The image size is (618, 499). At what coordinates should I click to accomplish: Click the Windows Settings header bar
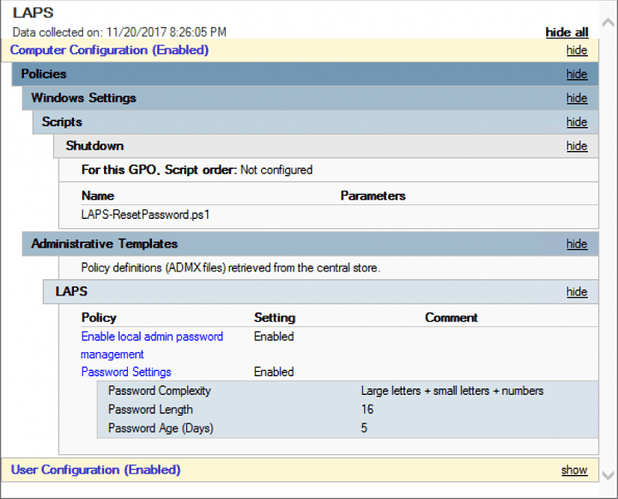tap(300, 98)
